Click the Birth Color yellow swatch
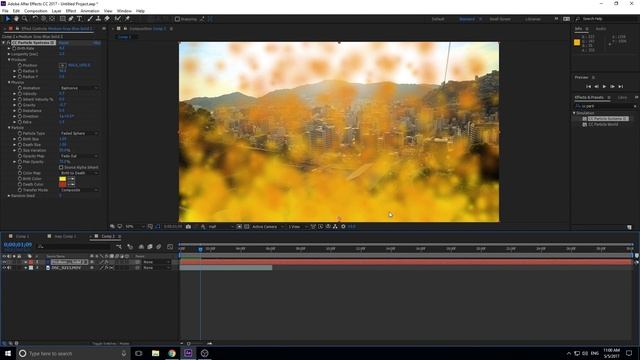640x360 pixels. [x=62, y=179]
